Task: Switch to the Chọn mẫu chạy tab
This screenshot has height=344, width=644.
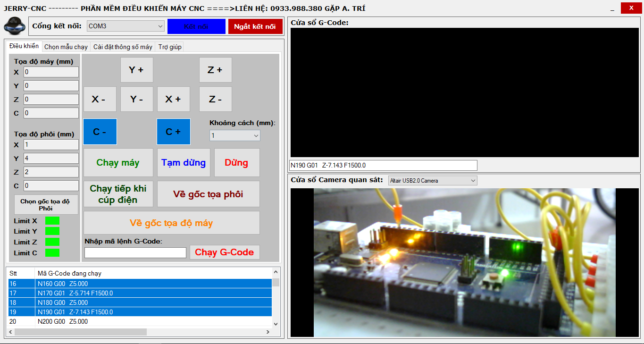Action: [66, 47]
